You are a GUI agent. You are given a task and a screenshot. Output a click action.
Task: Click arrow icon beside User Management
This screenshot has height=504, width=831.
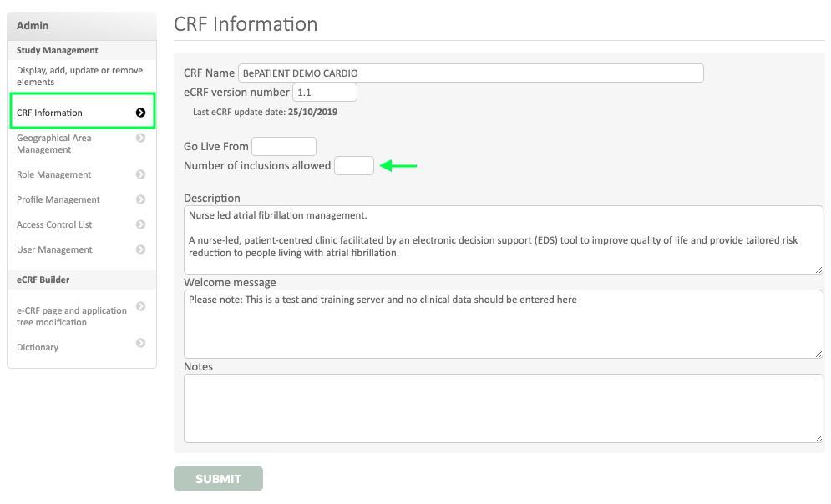coord(140,249)
